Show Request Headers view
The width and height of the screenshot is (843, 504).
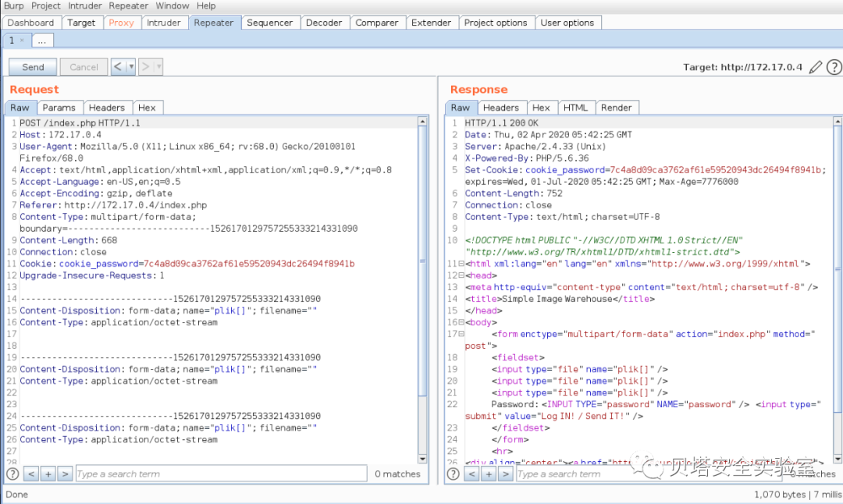(106, 108)
